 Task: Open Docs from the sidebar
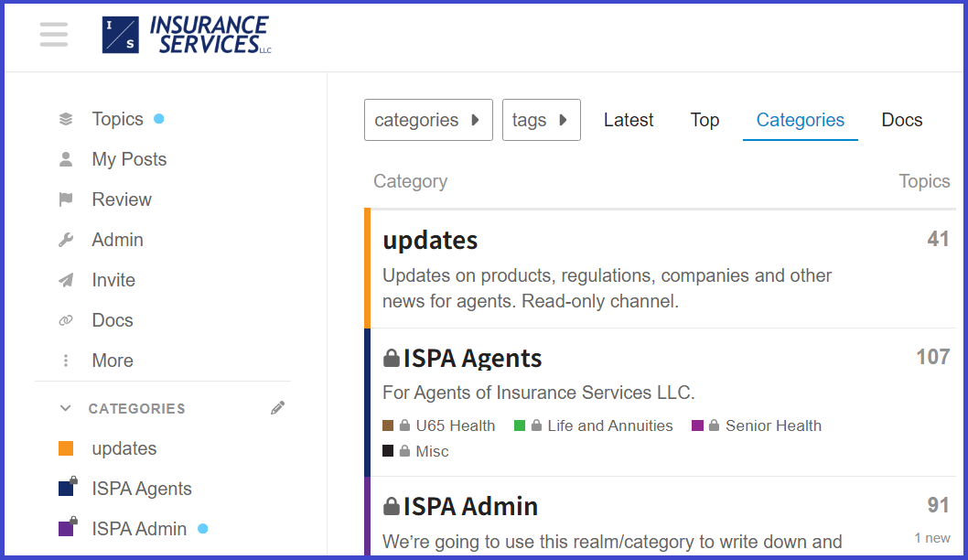113,320
